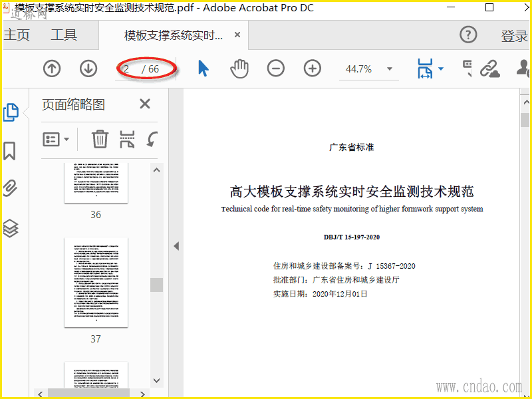Select the 模板支撑系统实时... document tab

(x=174, y=35)
